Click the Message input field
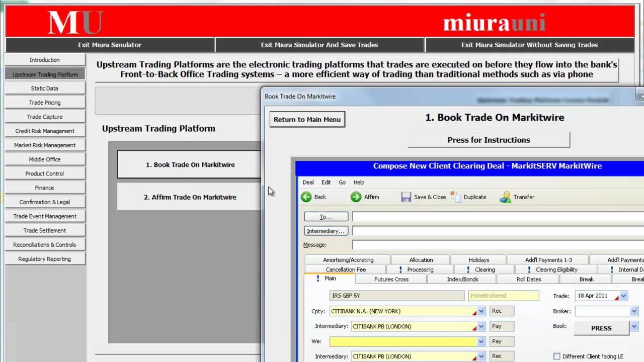 pyautogui.click(x=498, y=245)
